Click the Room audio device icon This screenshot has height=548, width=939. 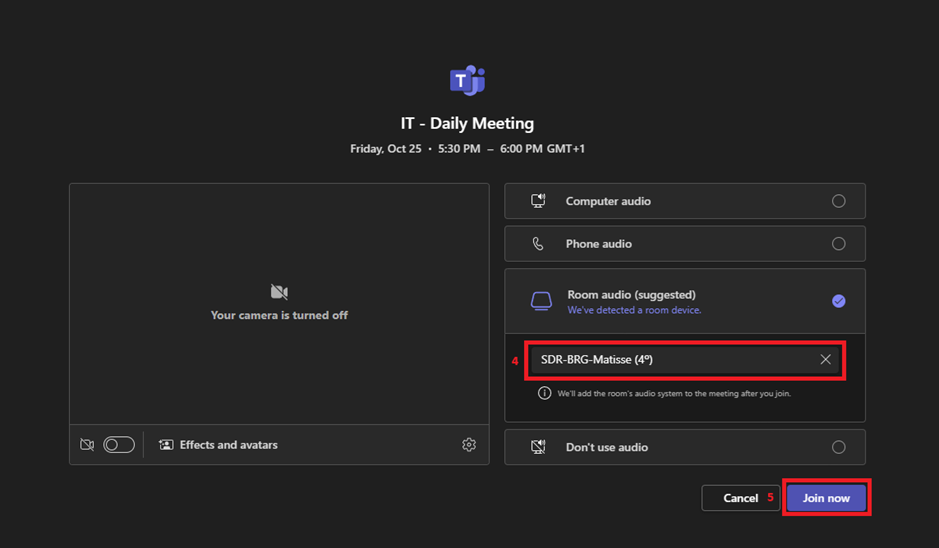pyautogui.click(x=541, y=301)
